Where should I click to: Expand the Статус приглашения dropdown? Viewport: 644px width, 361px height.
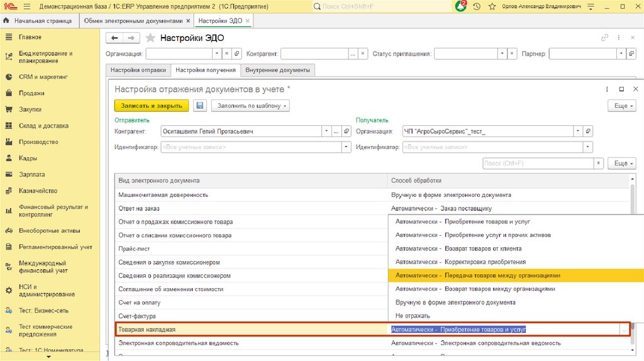click(500, 54)
